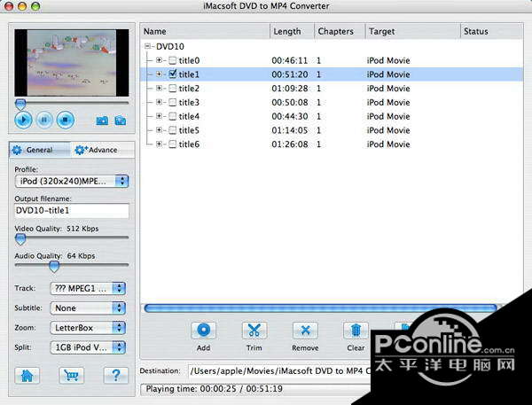Viewport: 532px width, 405px height.
Task: Open the Split dropdown
Action: (88, 347)
